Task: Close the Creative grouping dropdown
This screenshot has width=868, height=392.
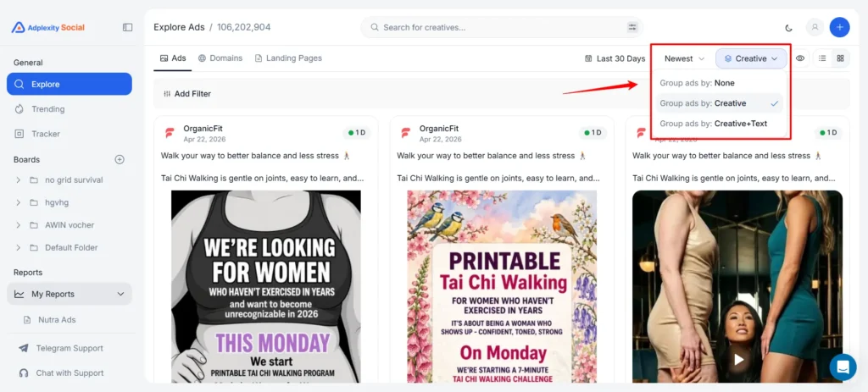Action: click(751, 58)
